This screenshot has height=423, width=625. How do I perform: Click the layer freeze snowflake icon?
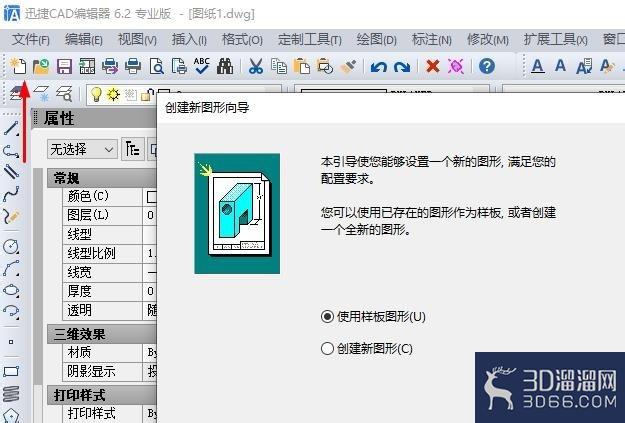(x=41, y=93)
